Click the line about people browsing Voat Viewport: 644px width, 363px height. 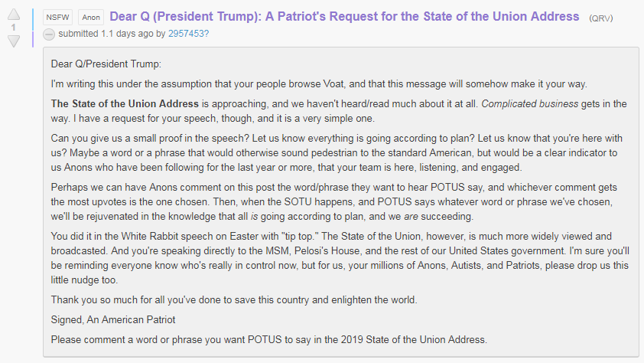[x=319, y=84]
